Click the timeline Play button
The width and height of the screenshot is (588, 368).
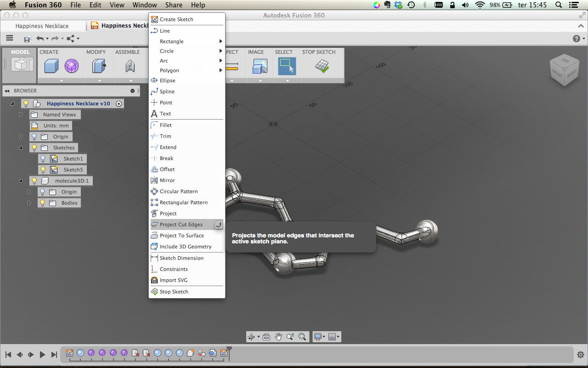coord(42,355)
